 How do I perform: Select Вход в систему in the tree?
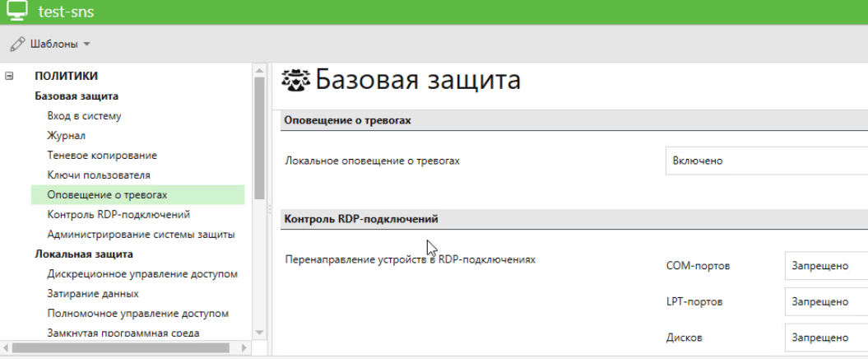(84, 116)
